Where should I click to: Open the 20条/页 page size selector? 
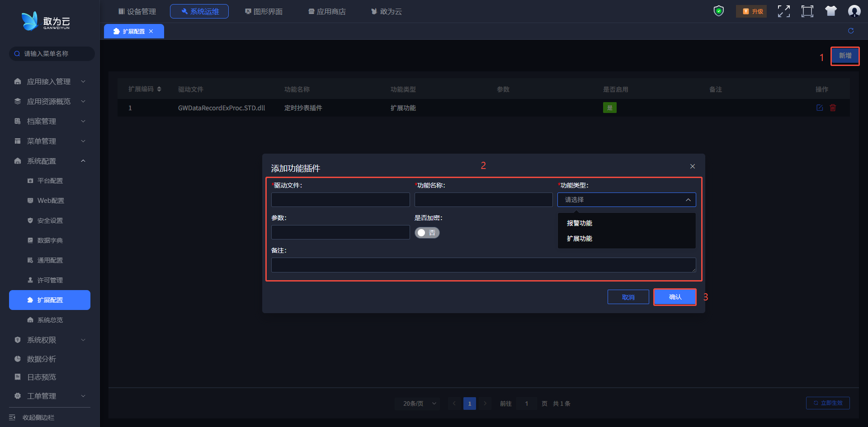click(x=420, y=404)
